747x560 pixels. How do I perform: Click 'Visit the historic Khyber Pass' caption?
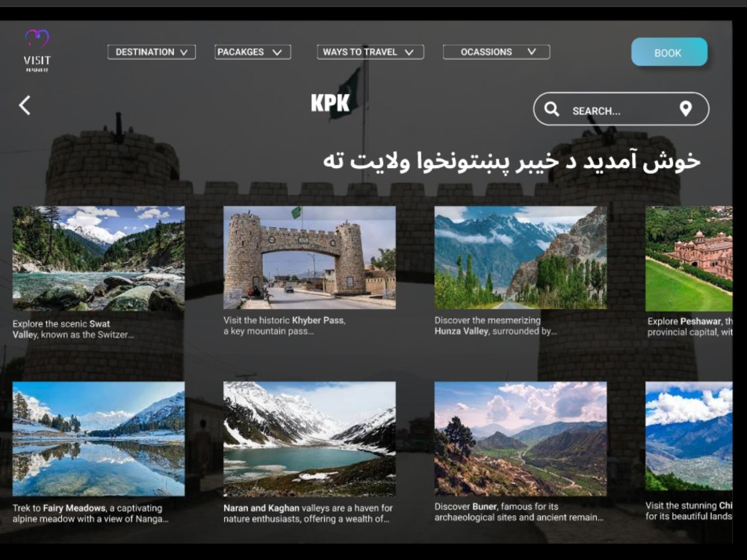click(x=285, y=326)
